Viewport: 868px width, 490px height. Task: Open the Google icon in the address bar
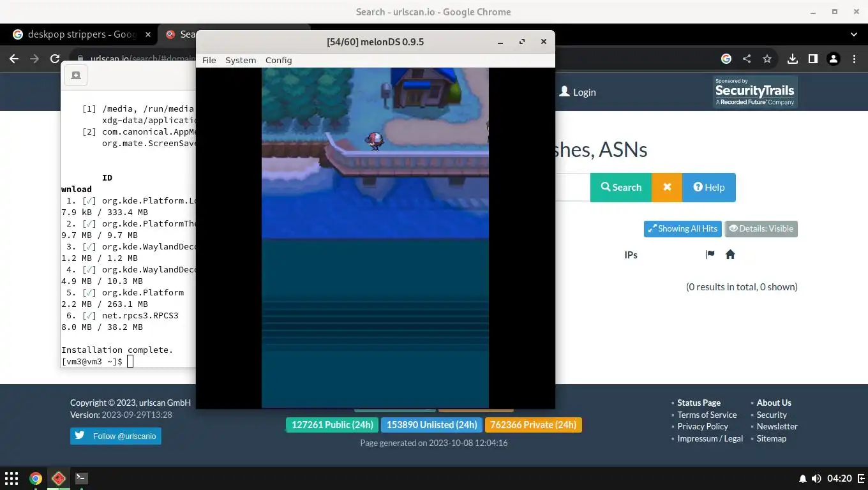point(726,59)
